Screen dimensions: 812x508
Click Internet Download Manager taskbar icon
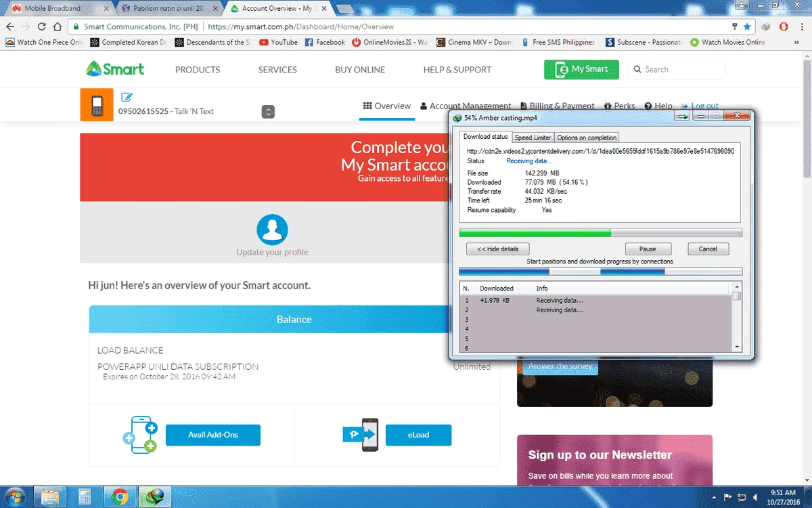pyautogui.click(x=155, y=496)
